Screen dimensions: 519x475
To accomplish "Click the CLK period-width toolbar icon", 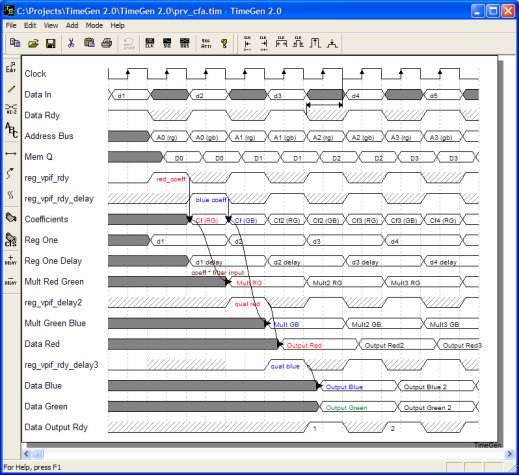I will click(281, 43).
